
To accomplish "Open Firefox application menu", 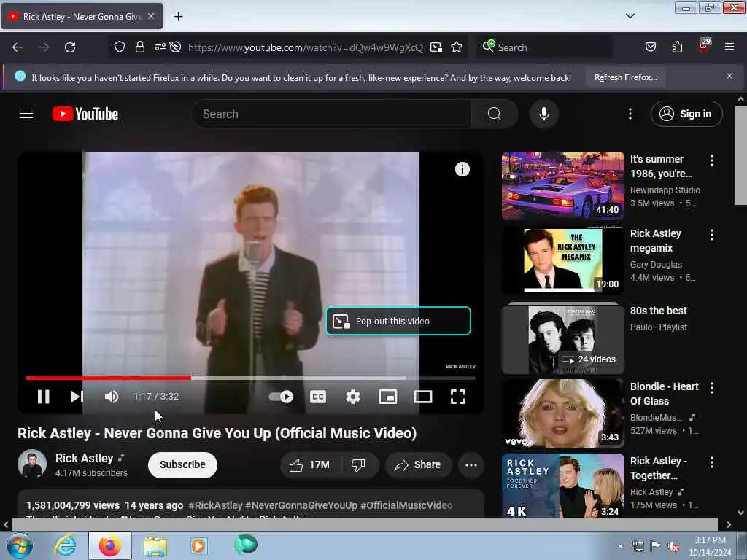I will (x=729, y=47).
